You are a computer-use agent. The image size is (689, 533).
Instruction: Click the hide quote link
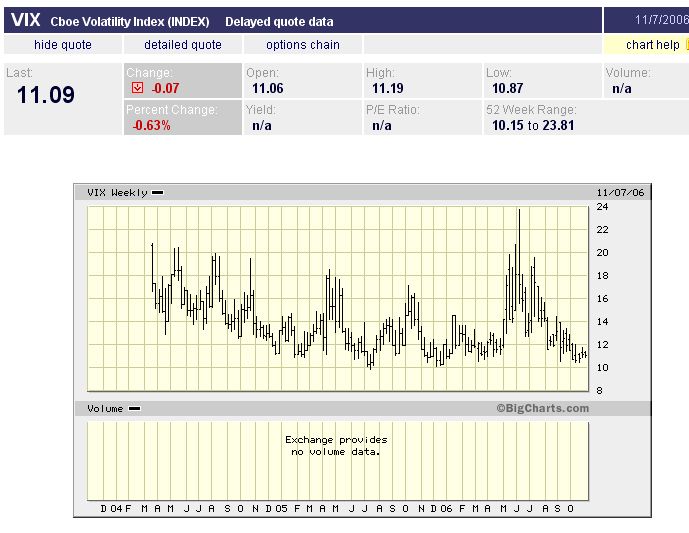[x=63, y=45]
